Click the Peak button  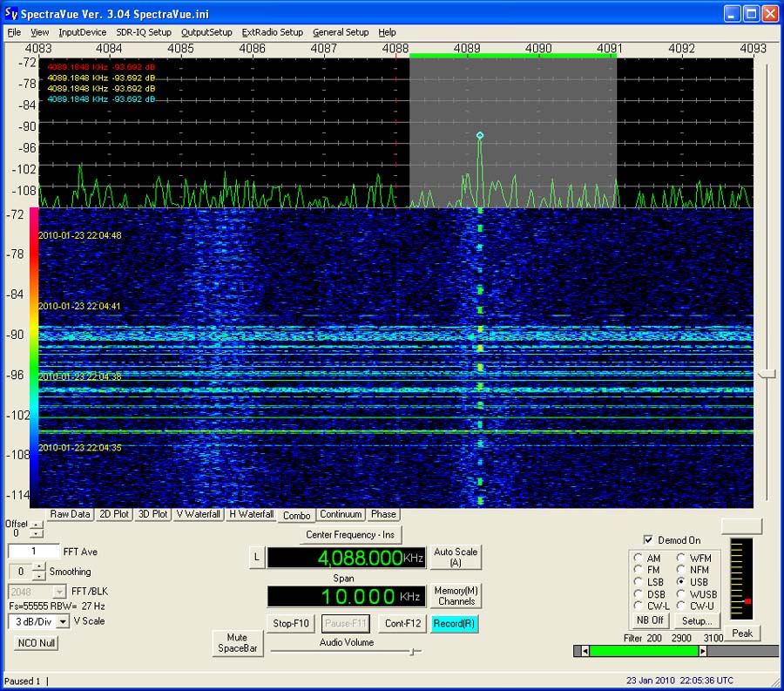pos(742,633)
